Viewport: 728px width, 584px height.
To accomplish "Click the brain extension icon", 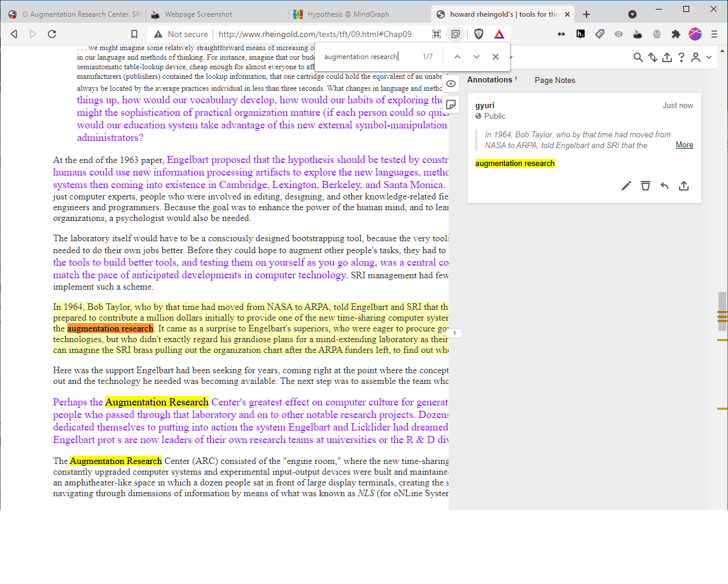I will (x=657, y=34).
